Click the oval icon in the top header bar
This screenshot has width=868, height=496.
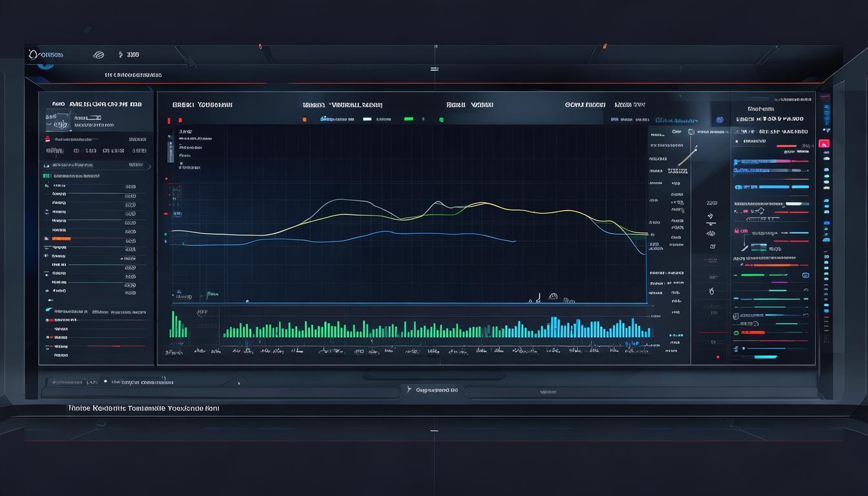(99, 56)
